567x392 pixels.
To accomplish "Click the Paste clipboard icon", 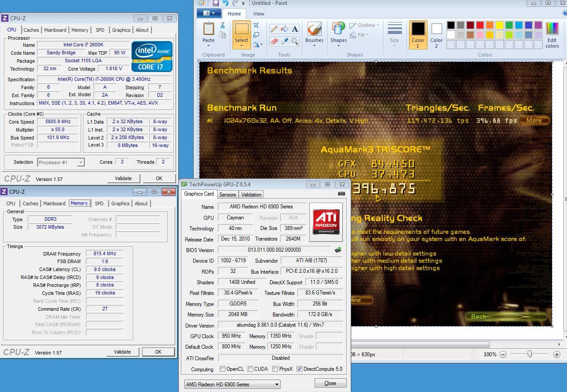I will click(208, 29).
